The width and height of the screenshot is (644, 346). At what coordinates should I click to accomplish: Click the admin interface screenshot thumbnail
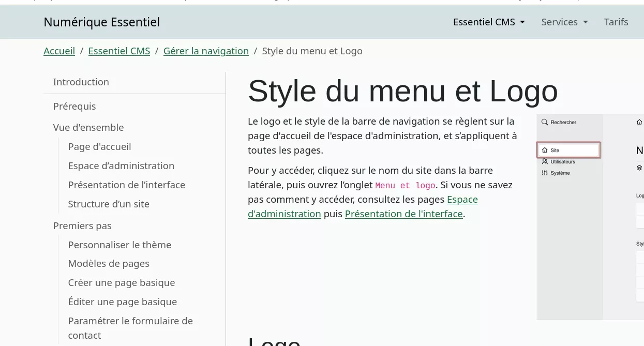tap(590, 217)
